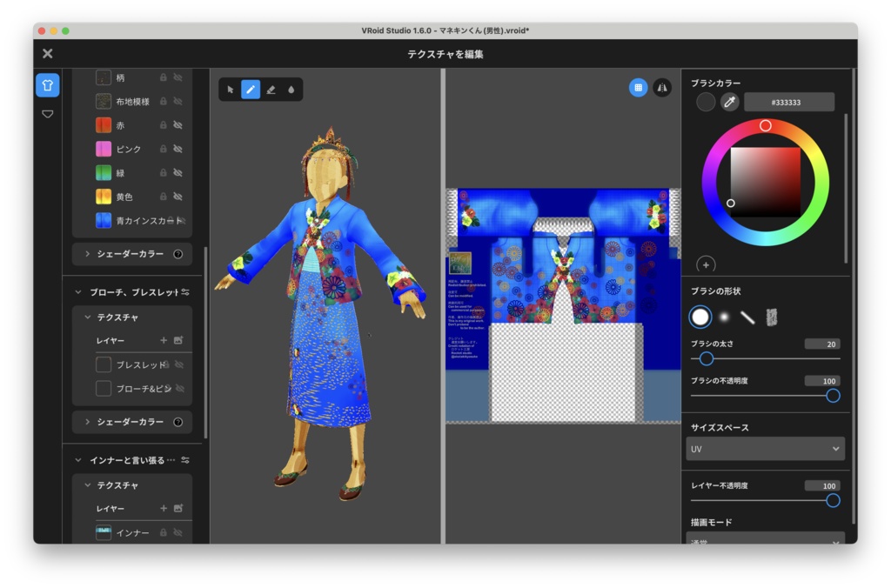
Task: Collapse テクスチャ under インナーと言い張る
Action: 88,485
